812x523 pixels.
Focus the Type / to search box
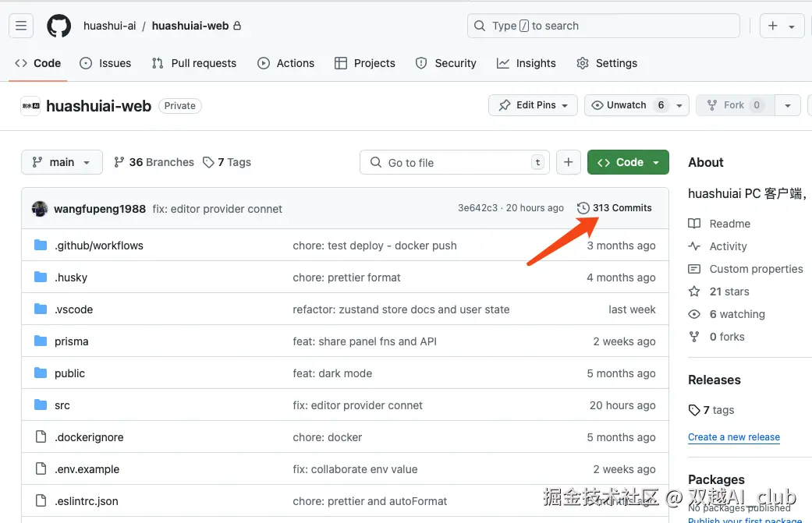click(x=603, y=26)
